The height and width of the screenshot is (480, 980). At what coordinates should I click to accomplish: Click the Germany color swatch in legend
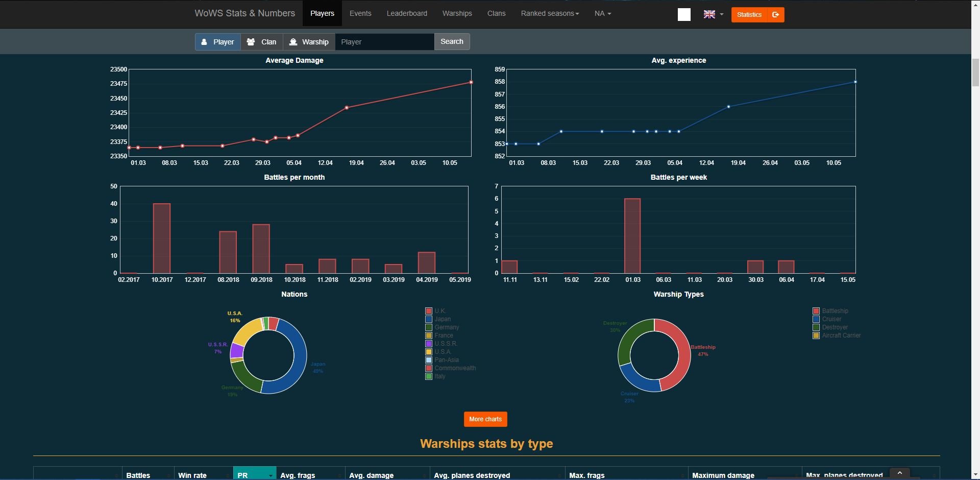429,327
